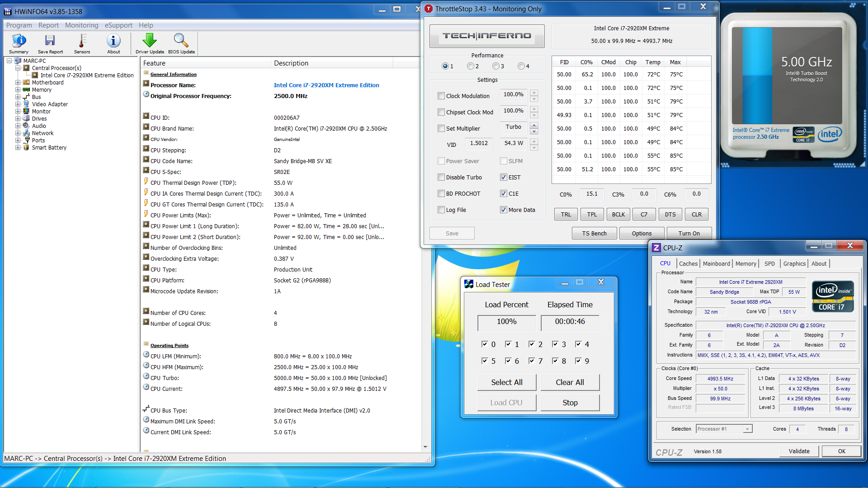The image size is (868, 488).
Task: Expand the Memory tree node
Action: tap(18, 89)
